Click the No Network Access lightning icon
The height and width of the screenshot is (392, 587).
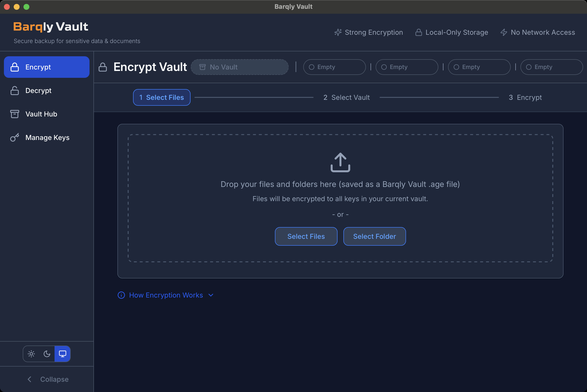pos(504,33)
